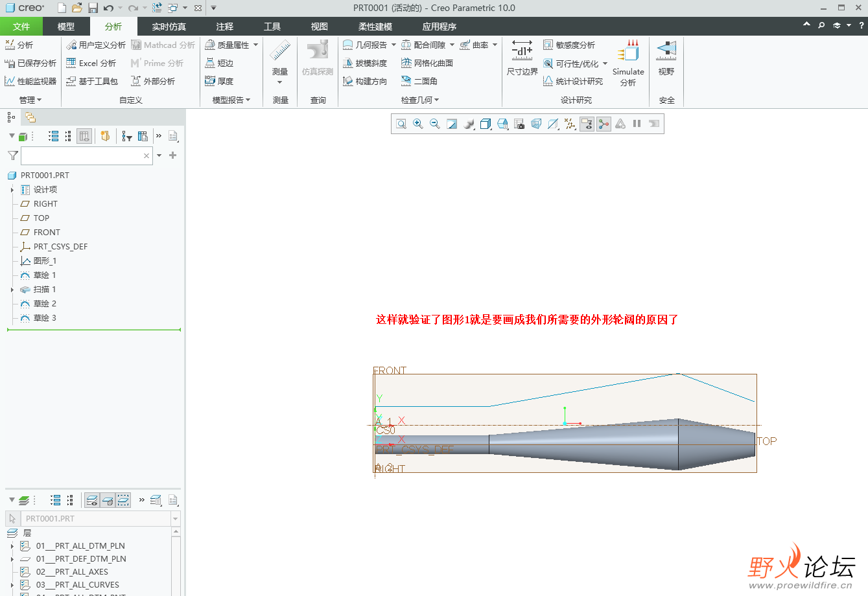Open Simulate analysis tool
Image resolution: width=868 pixels, height=596 pixels.
(628, 62)
